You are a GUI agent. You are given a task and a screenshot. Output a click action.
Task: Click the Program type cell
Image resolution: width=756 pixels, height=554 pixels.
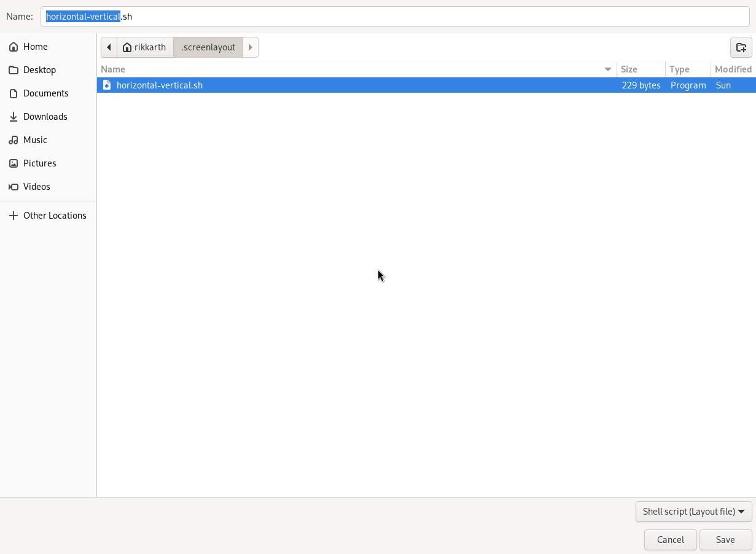click(688, 85)
